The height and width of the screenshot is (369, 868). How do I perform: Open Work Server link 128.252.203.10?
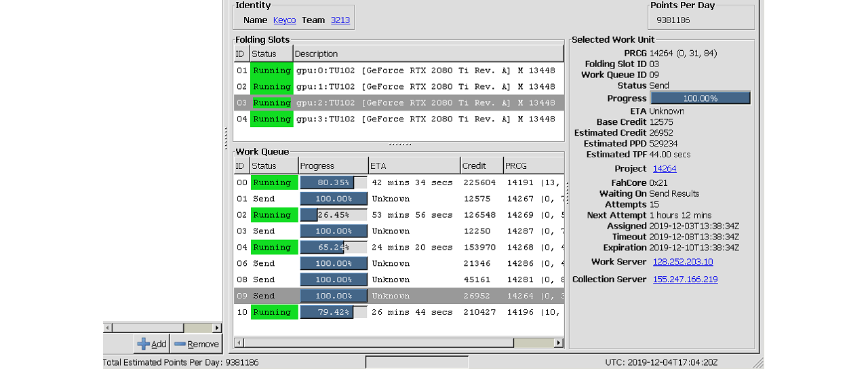pyautogui.click(x=683, y=262)
